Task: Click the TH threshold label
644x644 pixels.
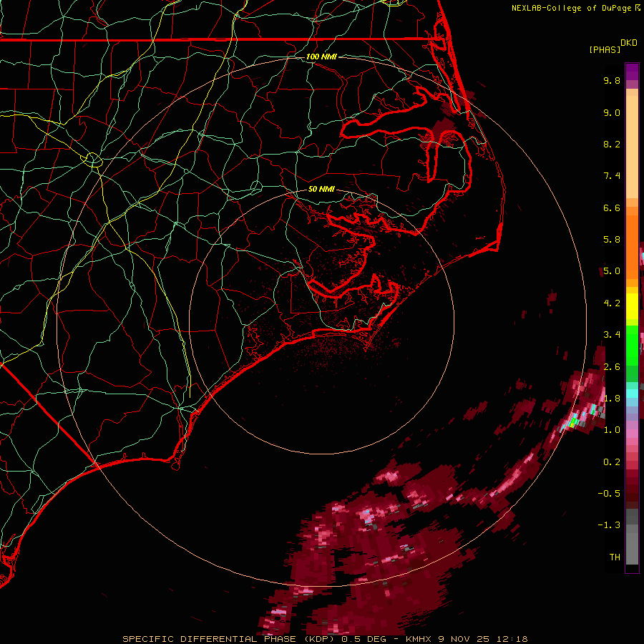Action: (x=615, y=557)
